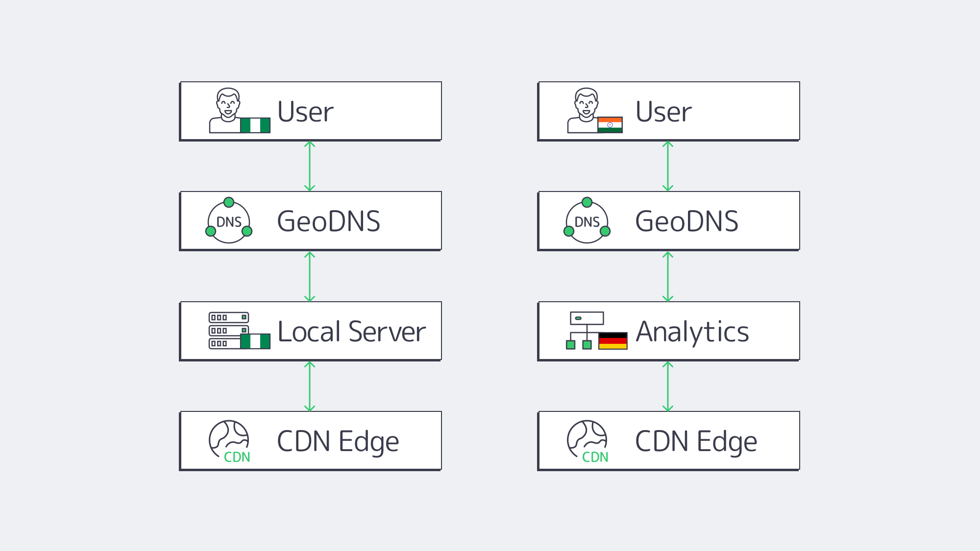Click the German flag in the Analytics box

point(613,341)
